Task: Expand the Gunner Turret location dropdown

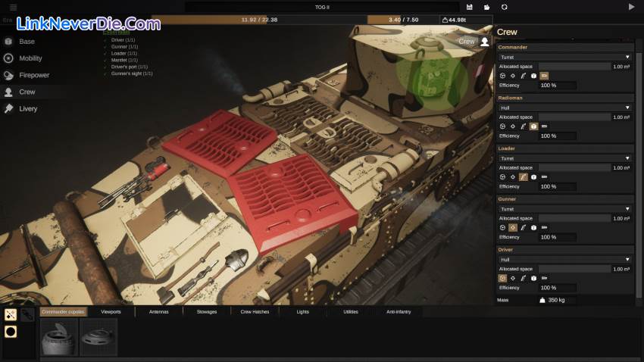Action: [x=564, y=209]
